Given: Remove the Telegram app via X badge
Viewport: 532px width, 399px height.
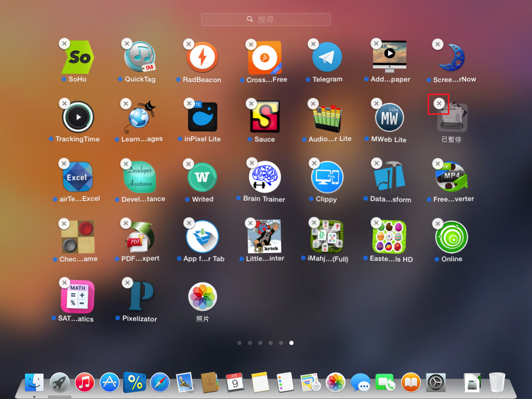Looking at the screenshot, I should tap(313, 44).
